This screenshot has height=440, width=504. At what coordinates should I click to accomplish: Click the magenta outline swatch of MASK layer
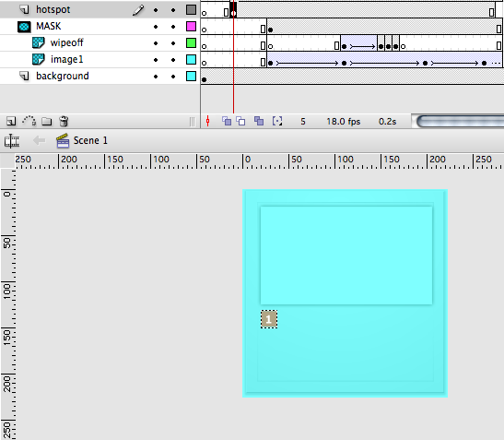192,27
